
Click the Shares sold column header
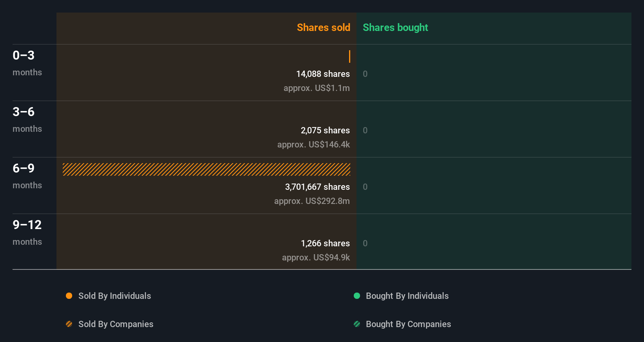[324, 27]
